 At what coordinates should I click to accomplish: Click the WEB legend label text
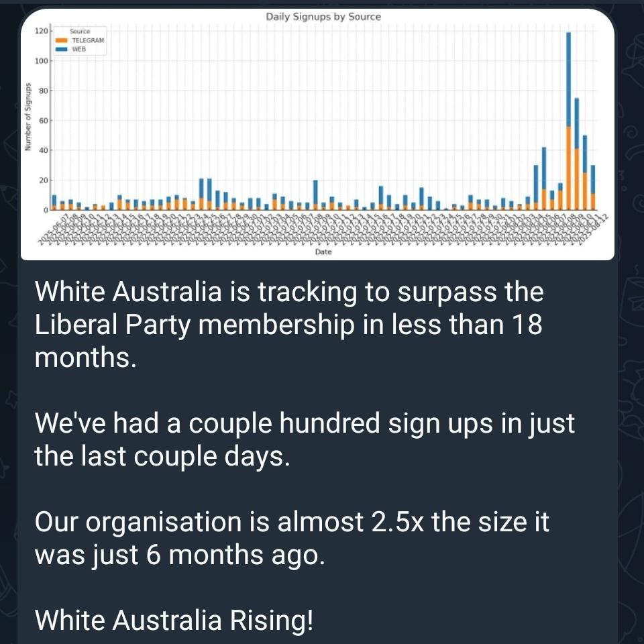[78, 49]
